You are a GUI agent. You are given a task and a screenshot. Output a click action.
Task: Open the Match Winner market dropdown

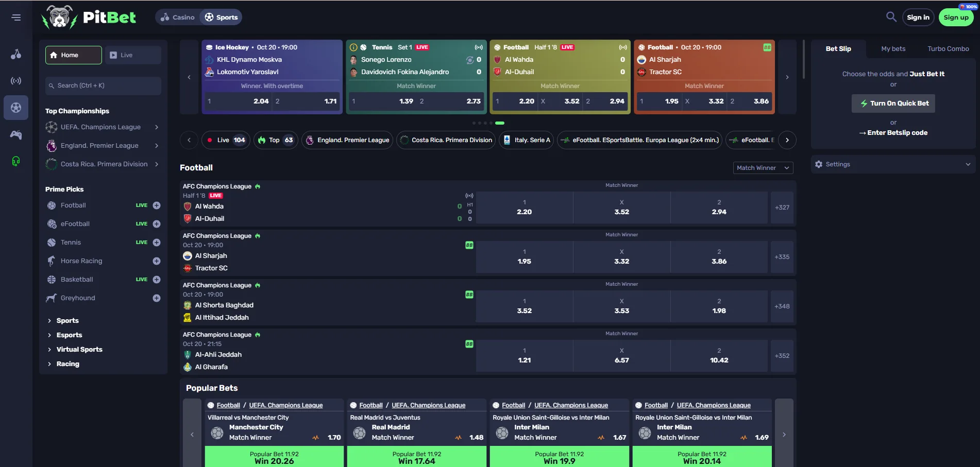[x=763, y=168]
